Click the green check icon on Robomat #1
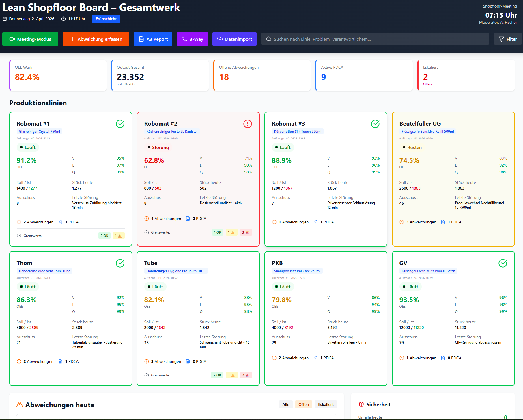 click(x=120, y=124)
